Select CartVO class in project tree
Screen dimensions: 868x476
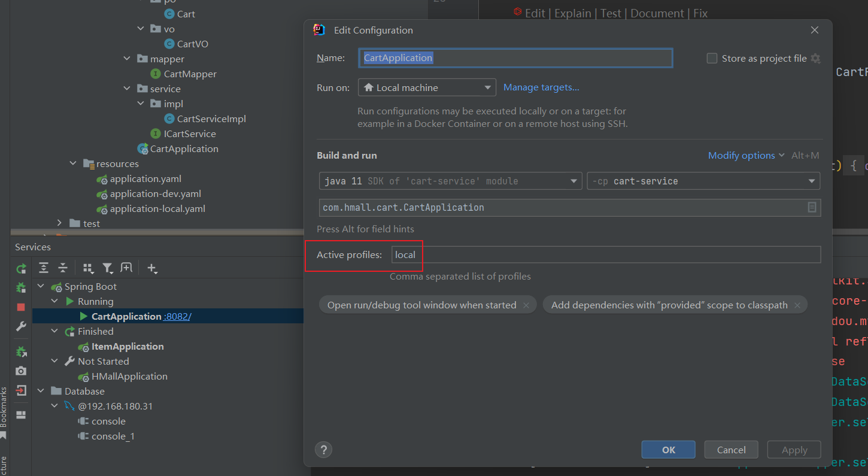tap(193, 44)
